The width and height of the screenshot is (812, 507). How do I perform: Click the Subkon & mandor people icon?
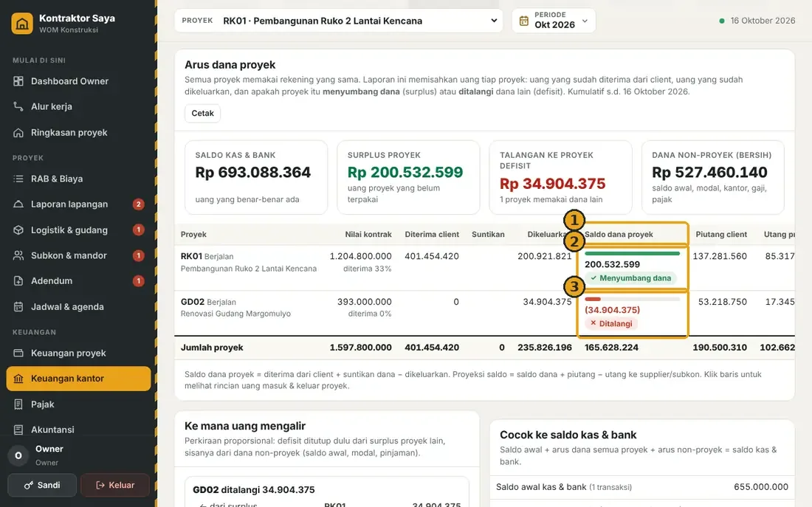coord(18,255)
